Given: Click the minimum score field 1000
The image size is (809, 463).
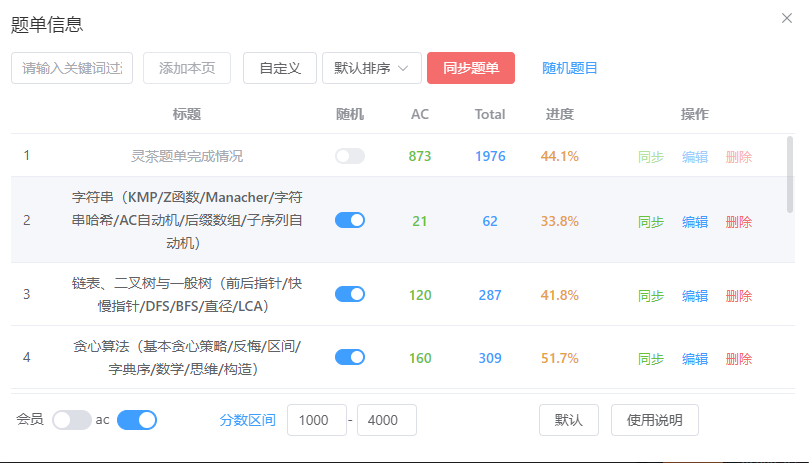Looking at the screenshot, I should pos(316,420).
